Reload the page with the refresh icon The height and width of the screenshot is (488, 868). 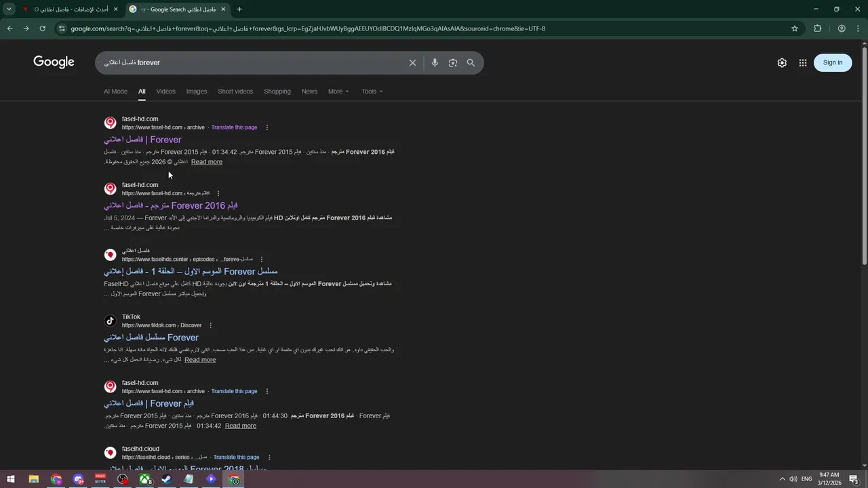42,28
